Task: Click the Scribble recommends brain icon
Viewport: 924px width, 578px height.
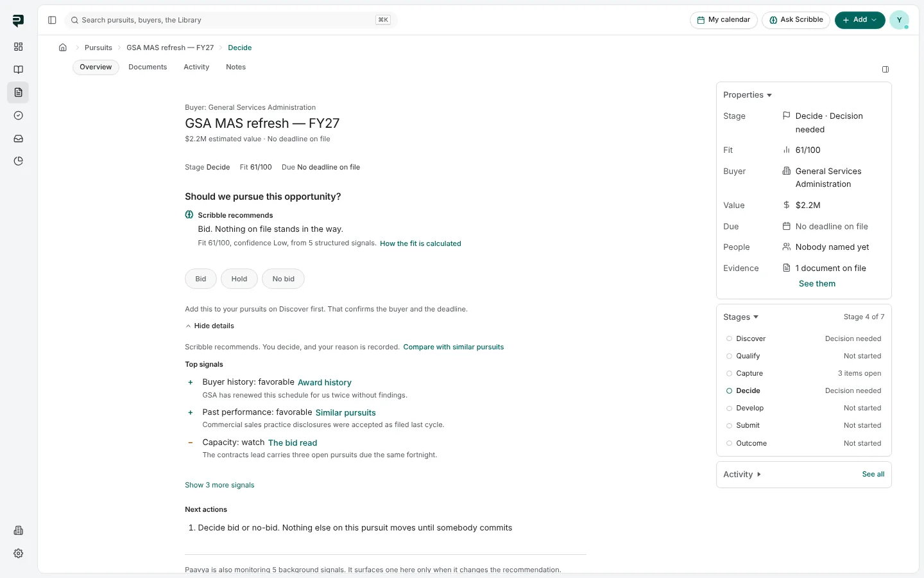Action: [189, 215]
